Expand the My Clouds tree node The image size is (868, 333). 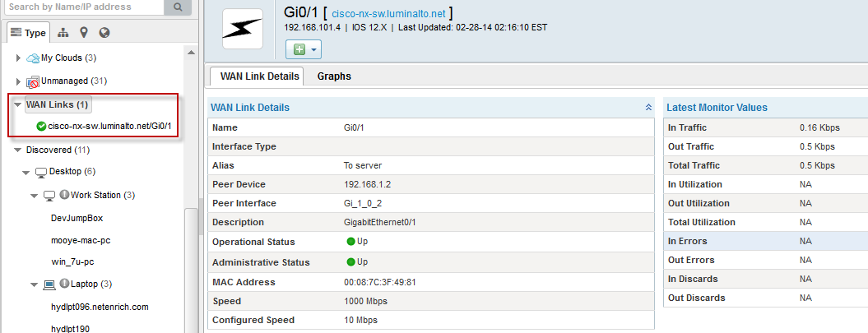[18, 58]
